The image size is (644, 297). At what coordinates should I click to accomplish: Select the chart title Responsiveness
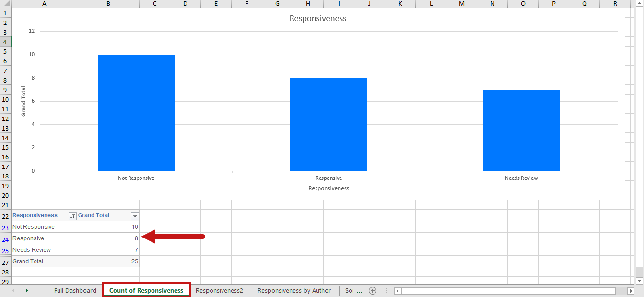coord(318,19)
